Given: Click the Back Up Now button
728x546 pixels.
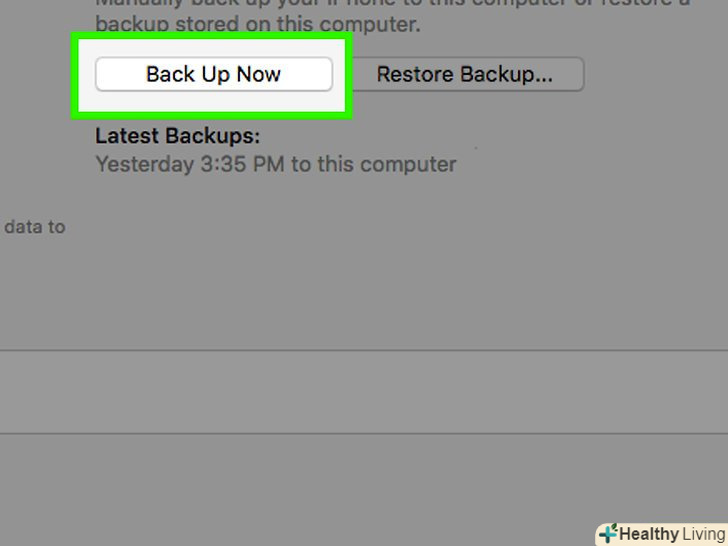Looking at the screenshot, I should click(213, 74).
